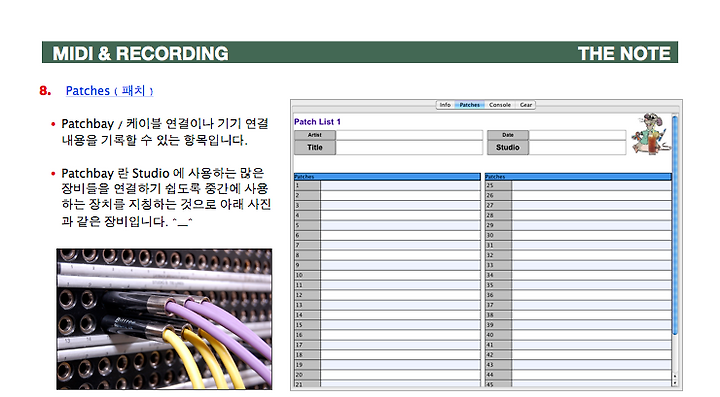Screen dimensions: 720x397
Task: Click the vertical scrollbar of the patch list
Action: tap(675, 225)
